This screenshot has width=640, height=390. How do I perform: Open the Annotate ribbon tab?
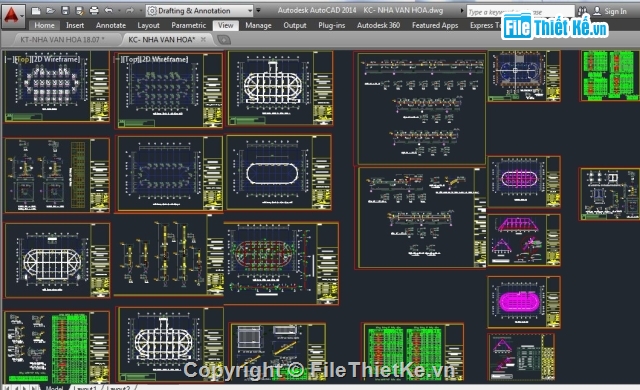(x=111, y=25)
